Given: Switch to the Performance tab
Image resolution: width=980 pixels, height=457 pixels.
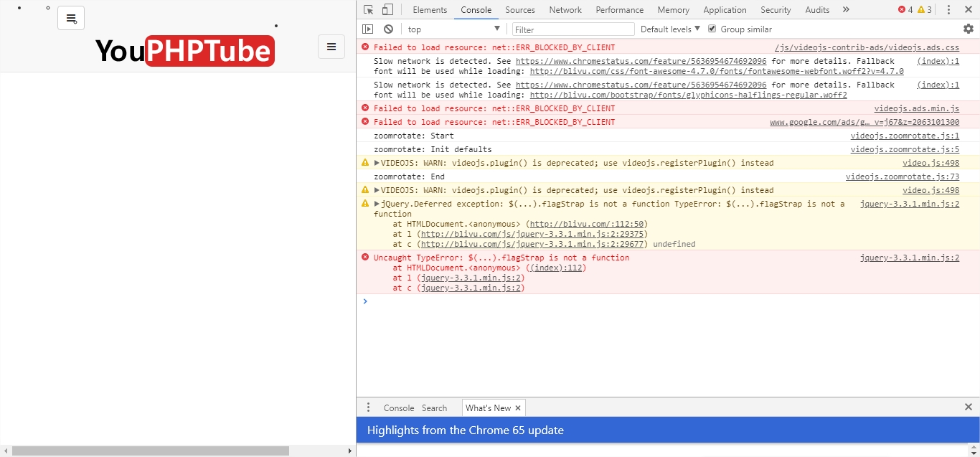Looking at the screenshot, I should 620,10.
